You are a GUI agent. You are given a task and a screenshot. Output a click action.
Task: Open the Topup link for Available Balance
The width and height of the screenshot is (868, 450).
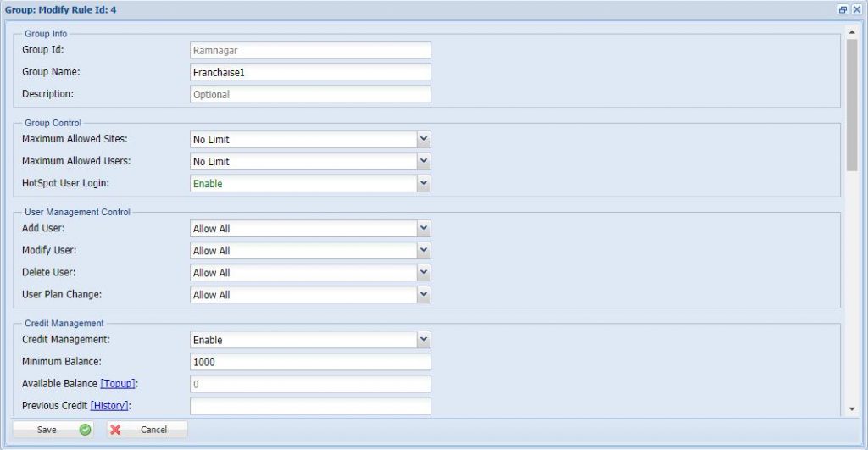(118, 384)
